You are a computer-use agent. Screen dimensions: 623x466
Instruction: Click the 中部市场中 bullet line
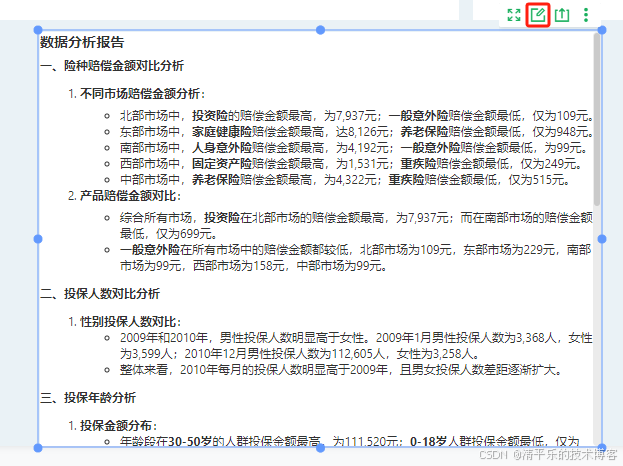point(344,180)
